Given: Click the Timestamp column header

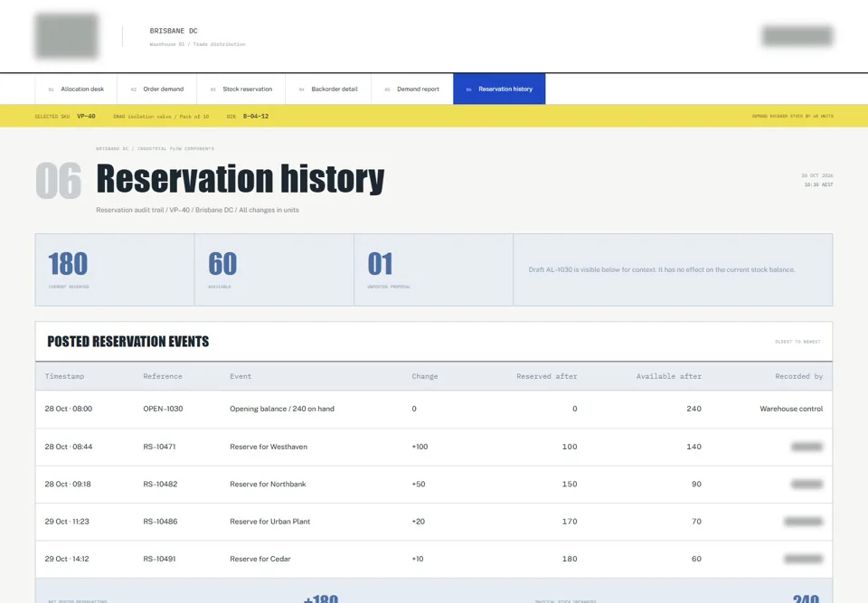Looking at the screenshot, I should tap(64, 376).
